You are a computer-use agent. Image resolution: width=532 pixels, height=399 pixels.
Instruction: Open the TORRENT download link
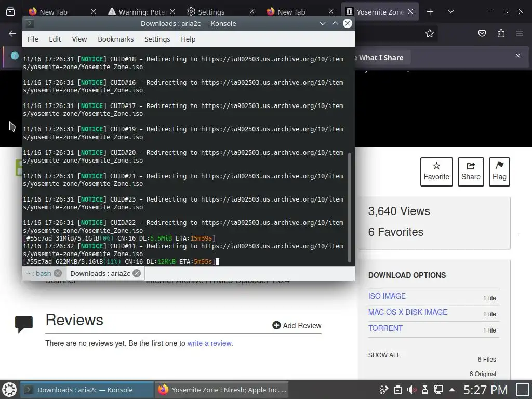(385, 328)
